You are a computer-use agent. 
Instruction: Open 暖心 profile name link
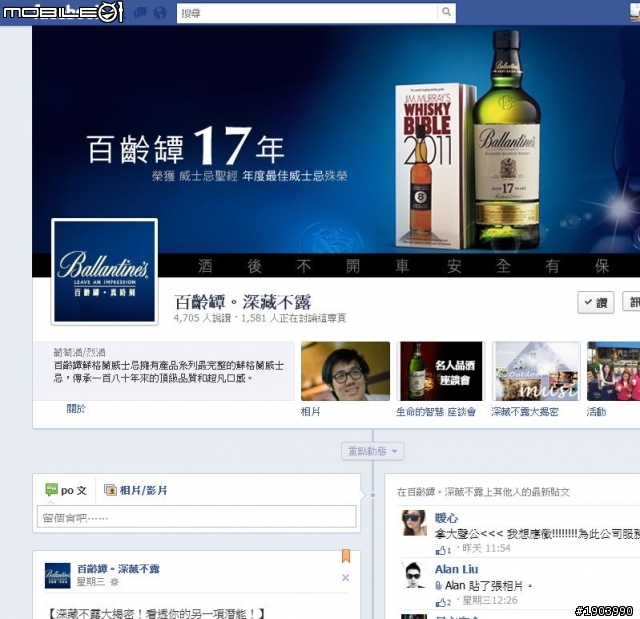click(x=446, y=518)
